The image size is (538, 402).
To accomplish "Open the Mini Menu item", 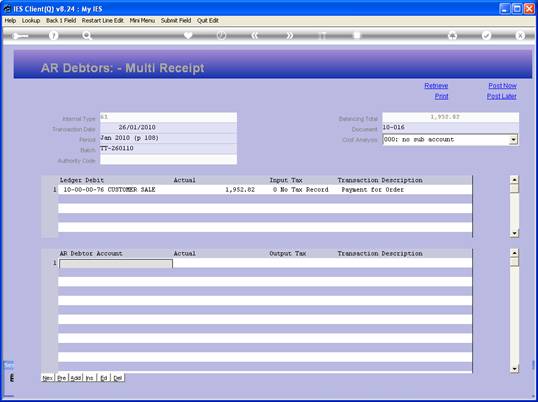I will pos(142,21).
